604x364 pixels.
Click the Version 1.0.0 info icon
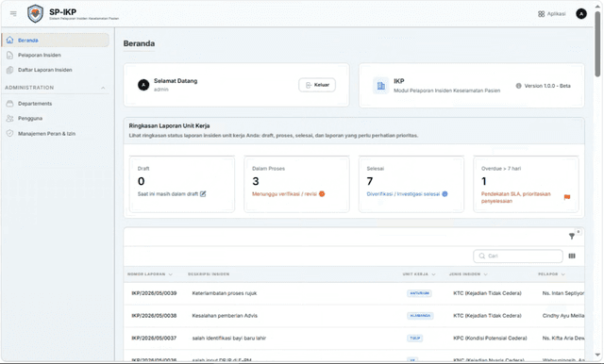coord(518,86)
